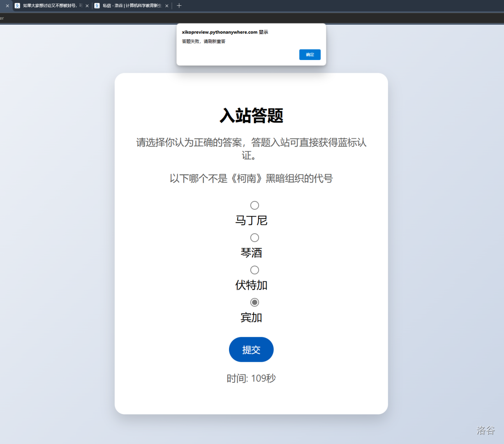Click the 洛谷 watermark in the corner
The image size is (504, 444).
pos(486,430)
